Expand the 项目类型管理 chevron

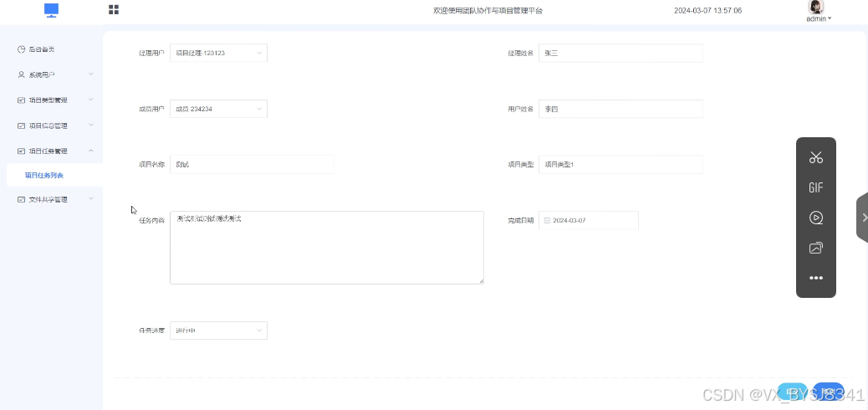pyautogui.click(x=91, y=100)
